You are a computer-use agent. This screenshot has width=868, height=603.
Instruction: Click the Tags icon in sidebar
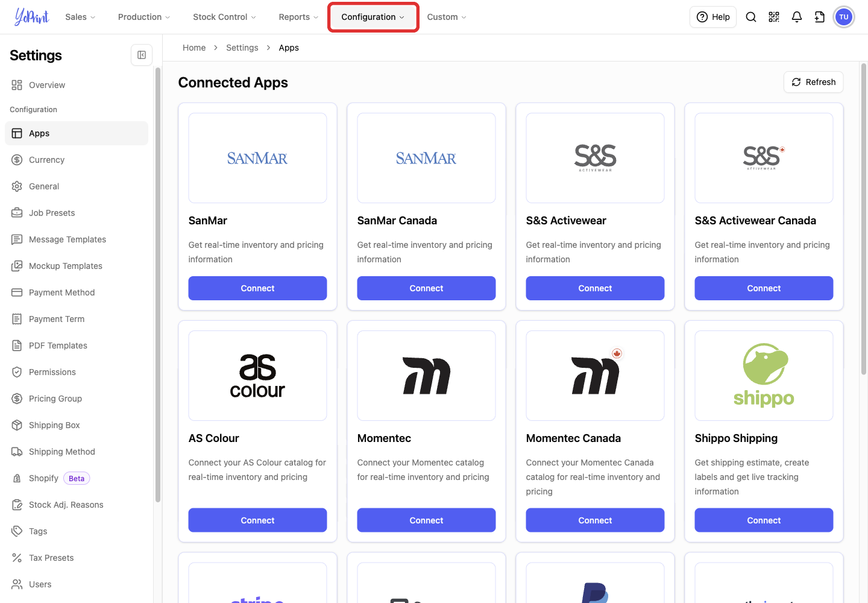coord(17,531)
